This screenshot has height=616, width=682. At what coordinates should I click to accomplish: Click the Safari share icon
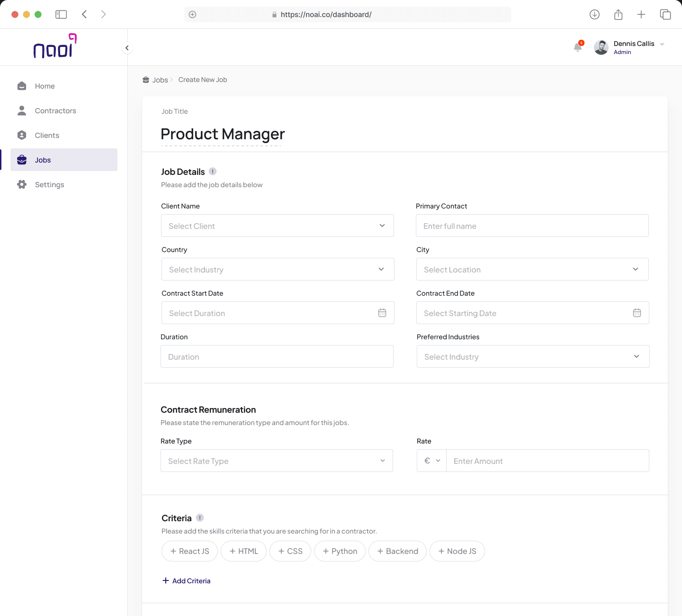tap(618, 14)
